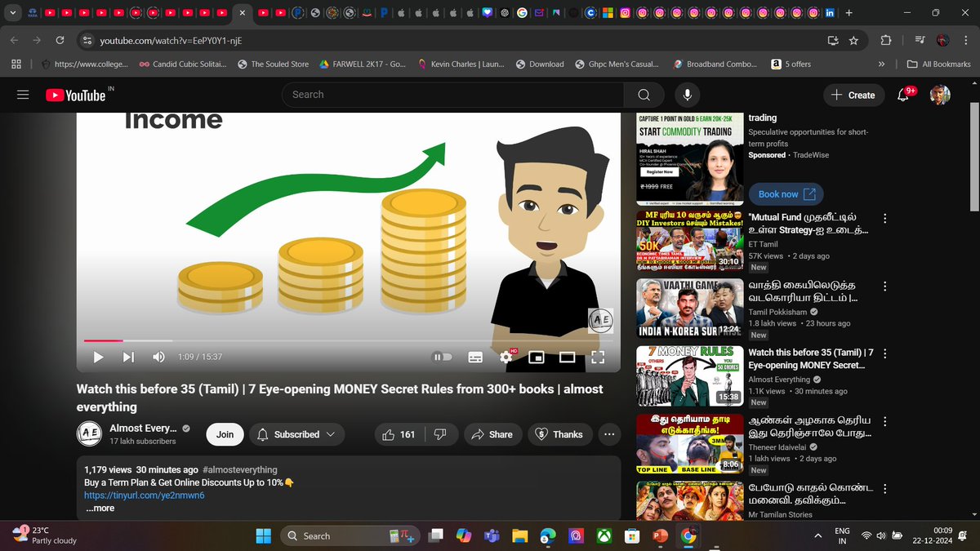
Task: Go back in browser
Action: coord(16,40)
